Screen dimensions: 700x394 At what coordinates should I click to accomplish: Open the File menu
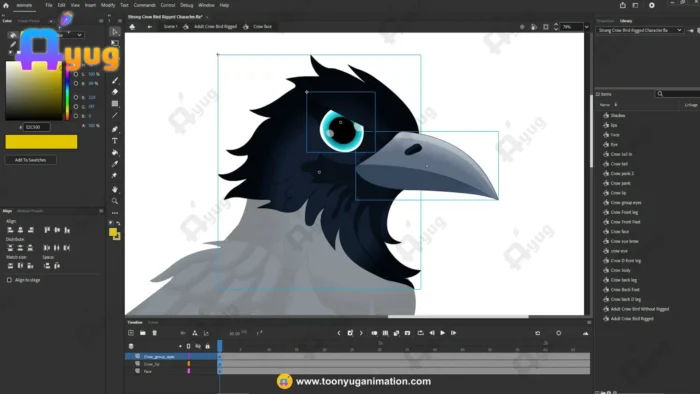pos(49,5)
